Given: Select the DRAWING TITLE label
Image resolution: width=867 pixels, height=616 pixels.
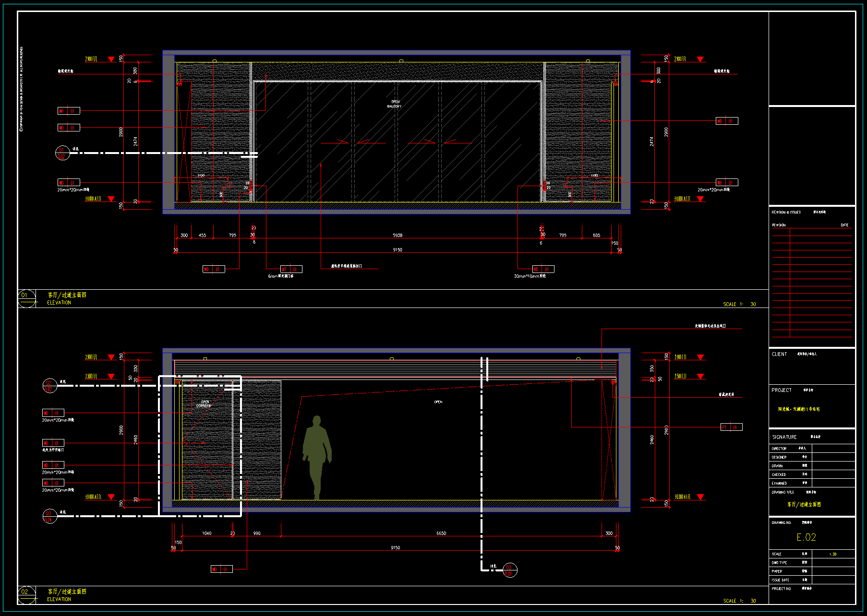Looking at the screenshot, I should (x=783, y=492).
